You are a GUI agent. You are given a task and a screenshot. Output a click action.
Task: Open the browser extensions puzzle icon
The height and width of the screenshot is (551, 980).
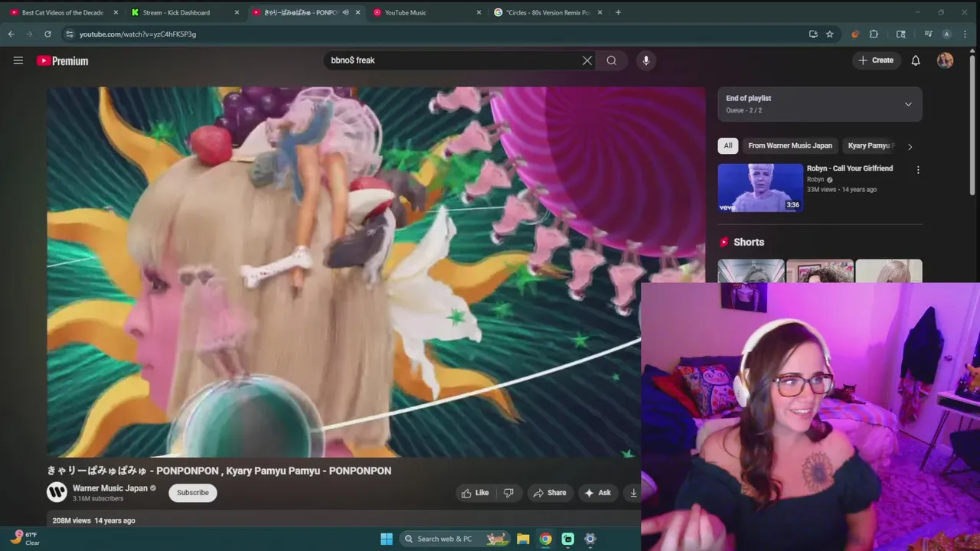(x=874, y=34)
